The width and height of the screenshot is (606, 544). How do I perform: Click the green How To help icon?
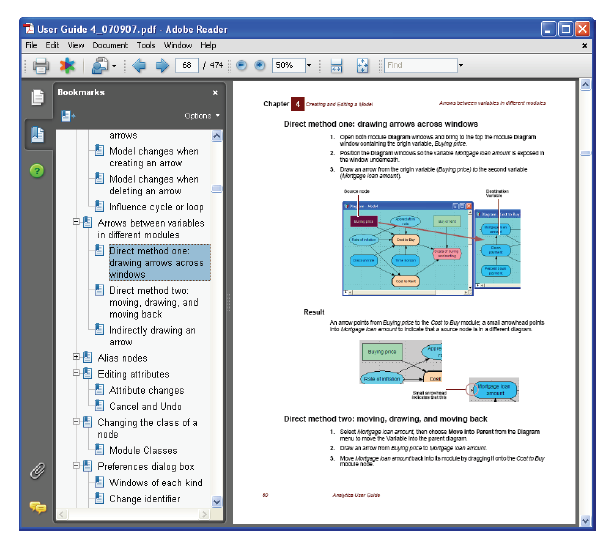point(37,170)
